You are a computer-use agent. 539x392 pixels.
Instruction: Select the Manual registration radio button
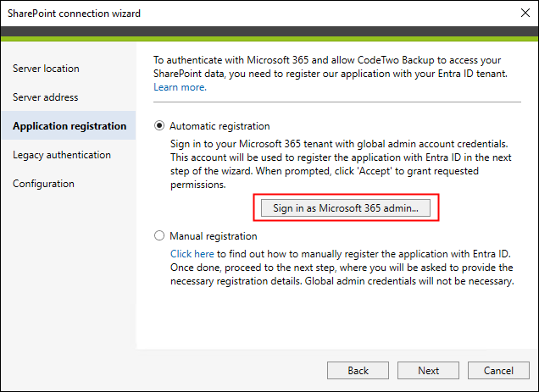coord(159,235)
